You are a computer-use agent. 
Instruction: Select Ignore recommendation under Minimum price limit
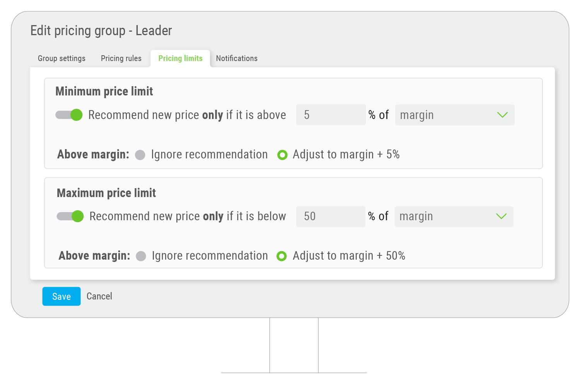tap(140, 155)
